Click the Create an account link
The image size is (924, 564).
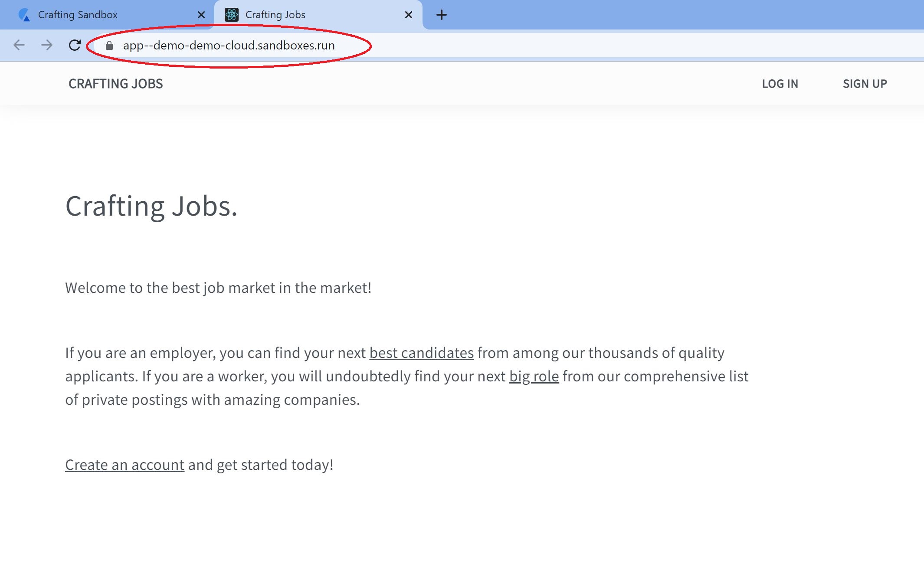point(125,465)
